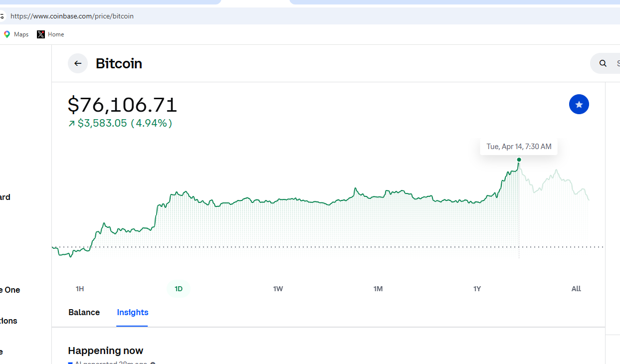Open the X Home bookmark

(x=50, y=34)
